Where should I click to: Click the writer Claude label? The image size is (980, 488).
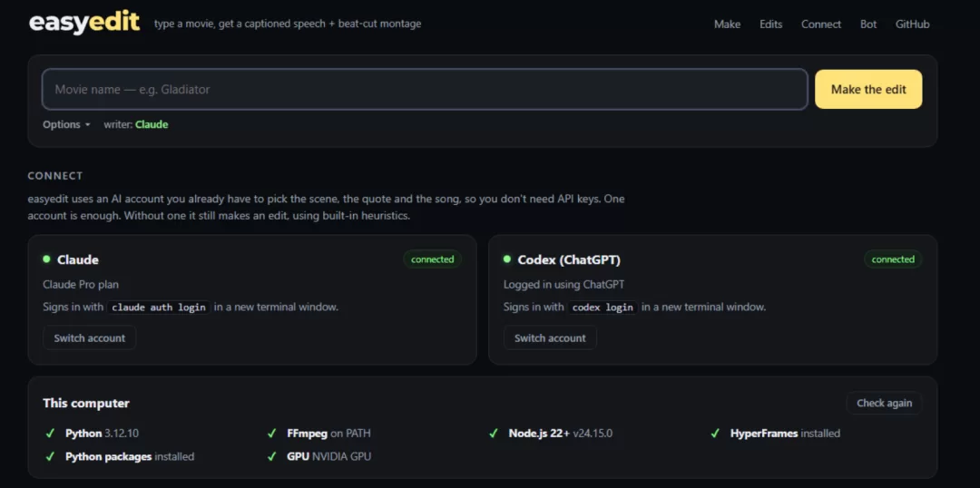[135, 124]
